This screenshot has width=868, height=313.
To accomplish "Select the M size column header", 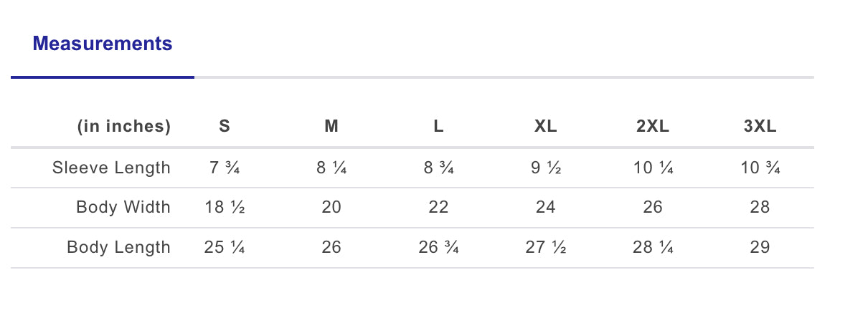I will click(x=331, y=127).
